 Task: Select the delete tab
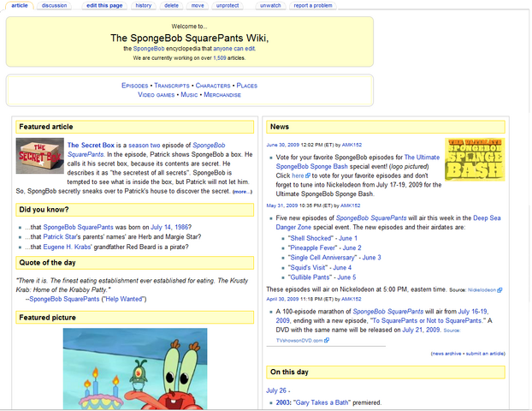tap(171, 5)
